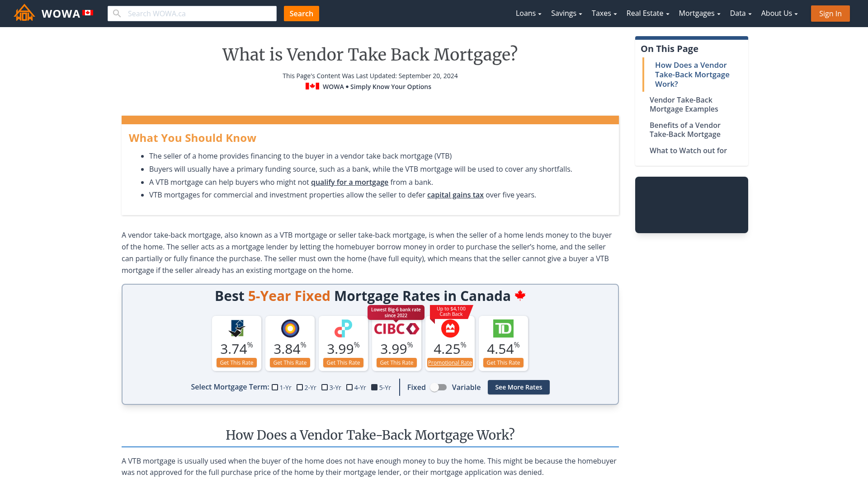Image resolution: width=868 pixels, height=488 pixels.
Task: Click the Sign In button
Action: click(830, 13)
